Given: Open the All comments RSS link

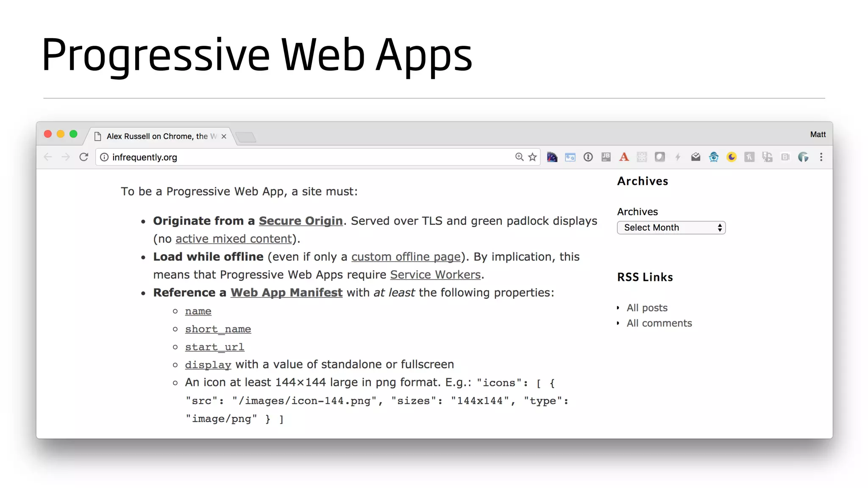Looking at the screenshot, I should coord(659,323).
